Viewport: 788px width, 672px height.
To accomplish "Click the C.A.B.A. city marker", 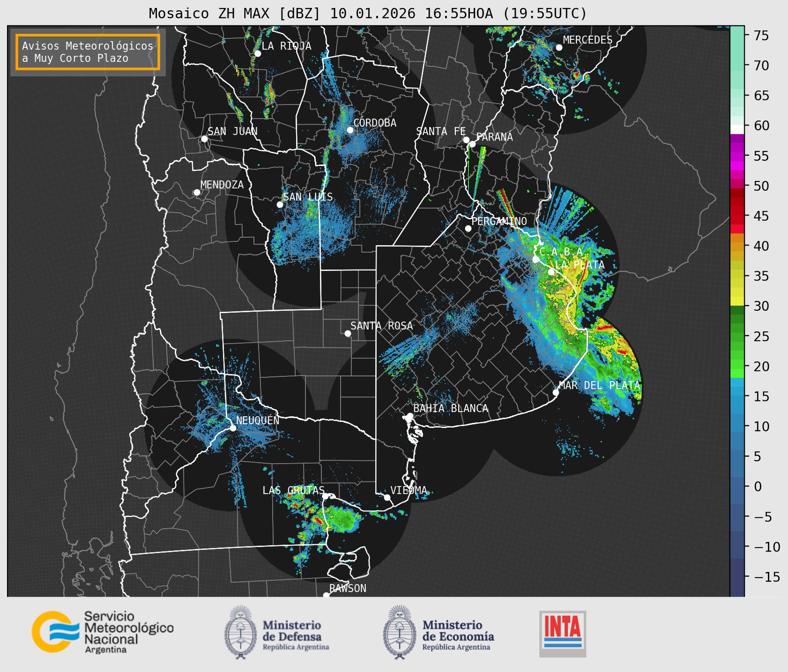I will pyautogui.click(x=536, y=259).
